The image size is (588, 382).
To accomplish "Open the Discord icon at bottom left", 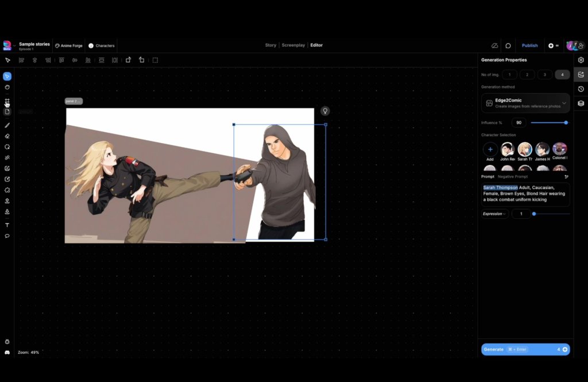I will 7,352.
